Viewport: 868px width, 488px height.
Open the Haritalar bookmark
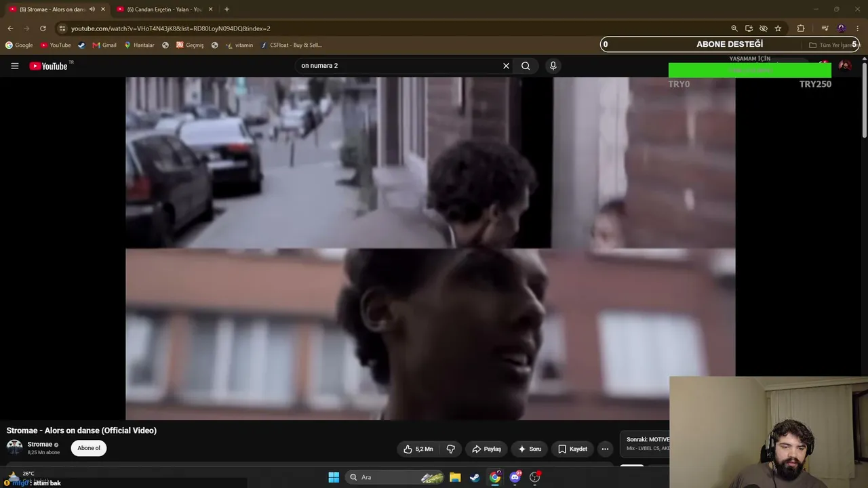[x=139, y=45]
